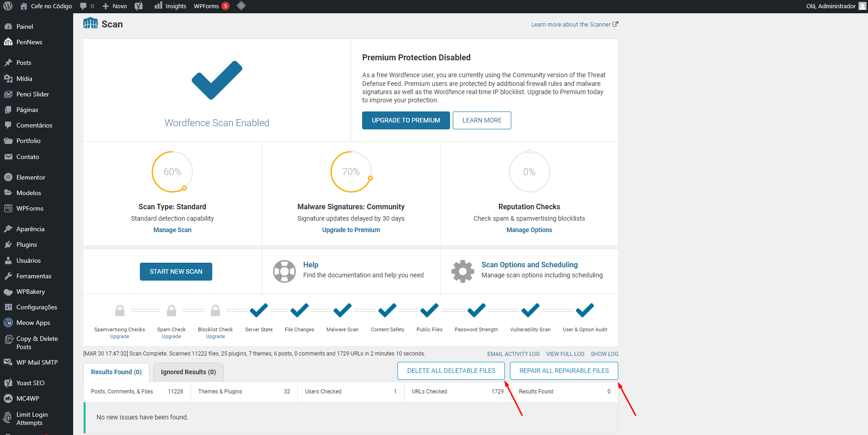Click the START NEW SCAN button
Image resolution: width=868 pixels, height=435 pixels.
pos(176,271)
